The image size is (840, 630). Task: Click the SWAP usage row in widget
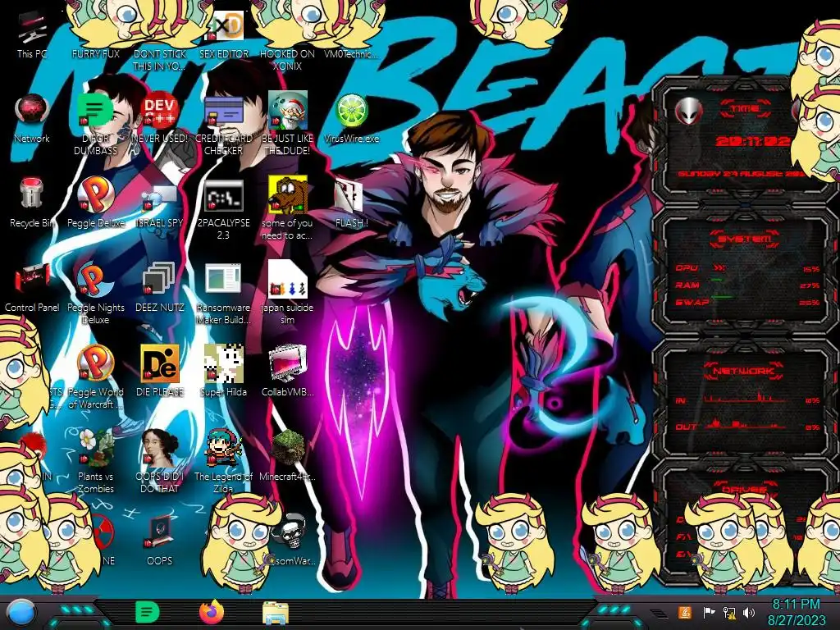[x=747, y=302]
